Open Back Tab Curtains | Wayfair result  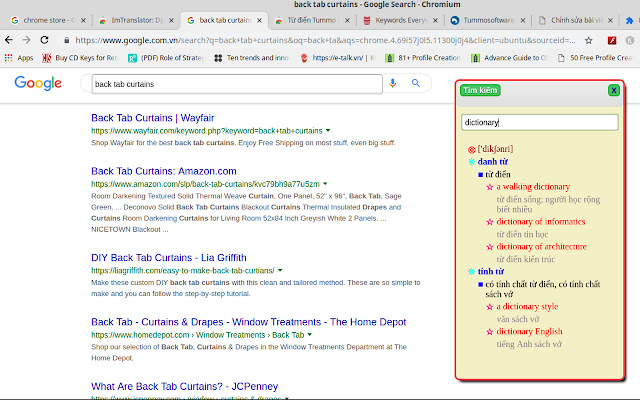coord(153,118)
